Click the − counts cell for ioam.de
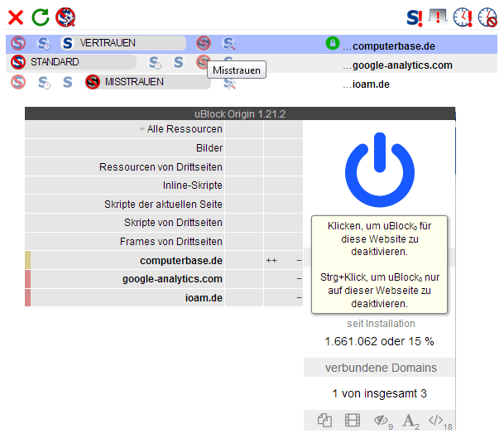This screenshot has height=443, width=504. click(x=283, y=298)
